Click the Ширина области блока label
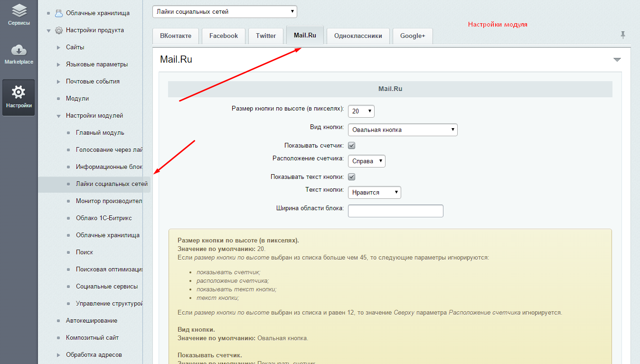 coord(310,208)
